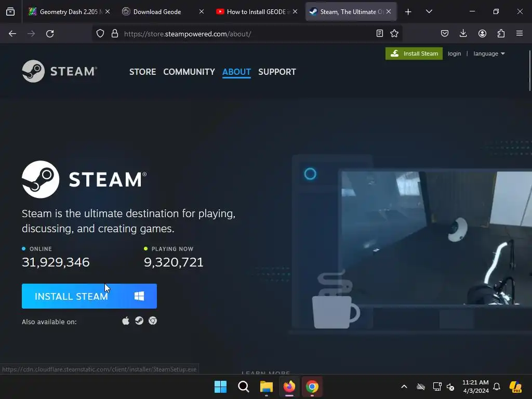Click the PLAYING NOW count 9,320,721

(x=174, y=262)
